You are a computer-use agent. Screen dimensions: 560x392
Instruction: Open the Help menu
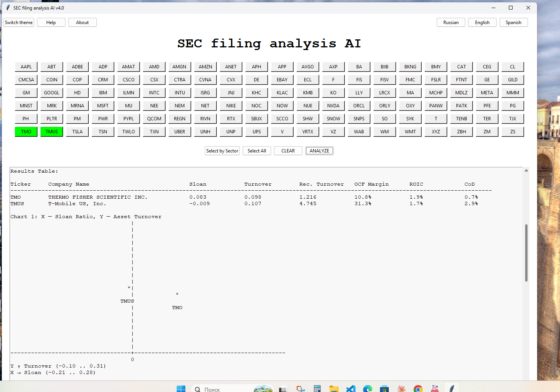51,23
